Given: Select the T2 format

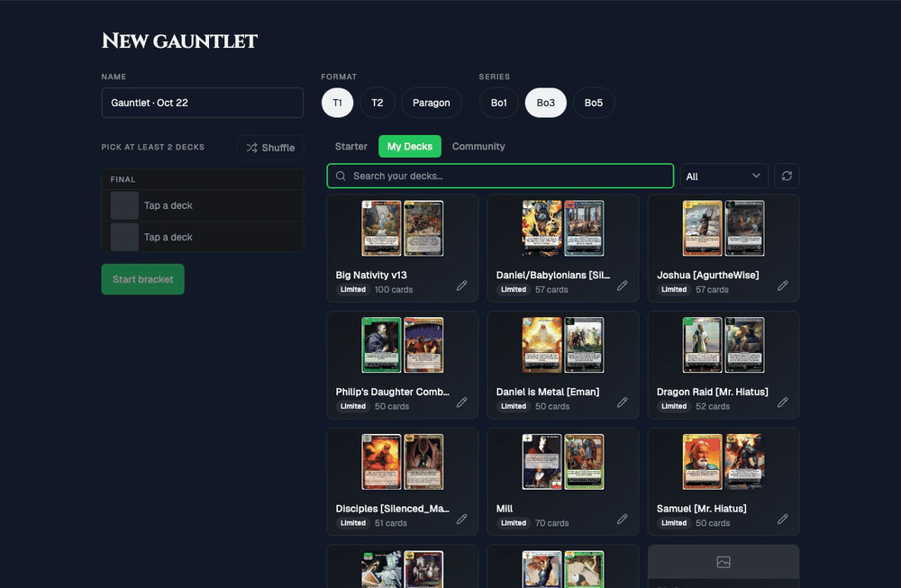Looking at the screenshot, I should [x=377, y=103].
